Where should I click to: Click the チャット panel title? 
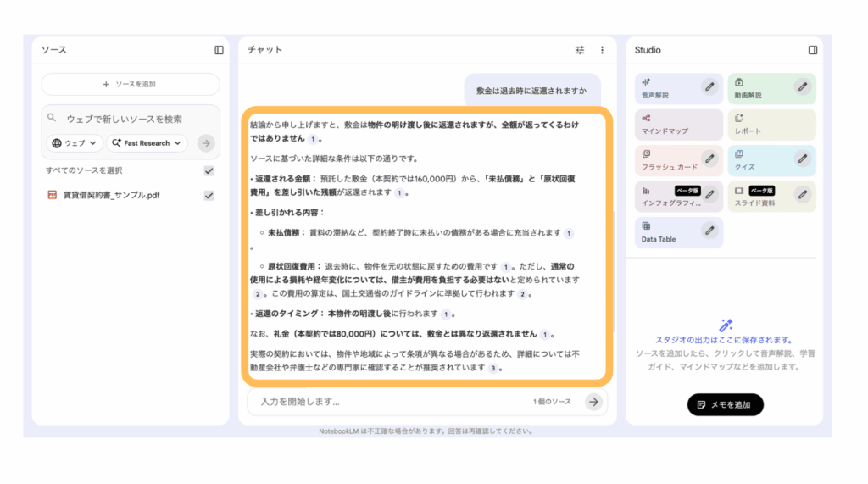click(264, 50)
